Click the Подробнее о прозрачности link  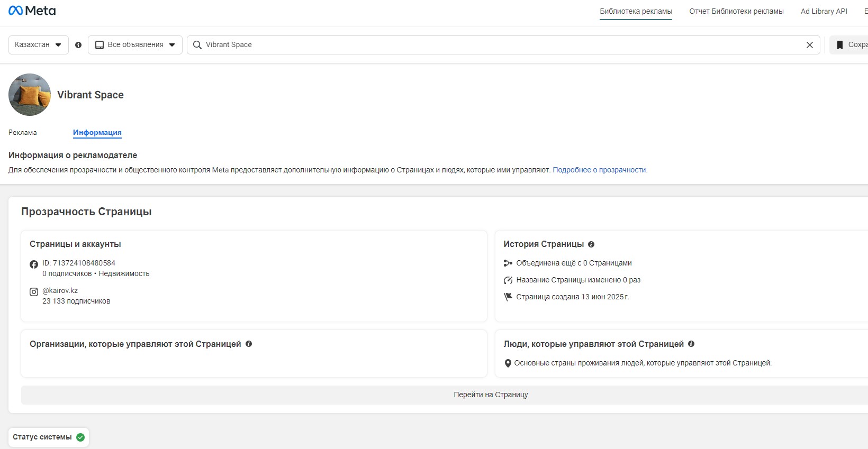click(600, 170)
